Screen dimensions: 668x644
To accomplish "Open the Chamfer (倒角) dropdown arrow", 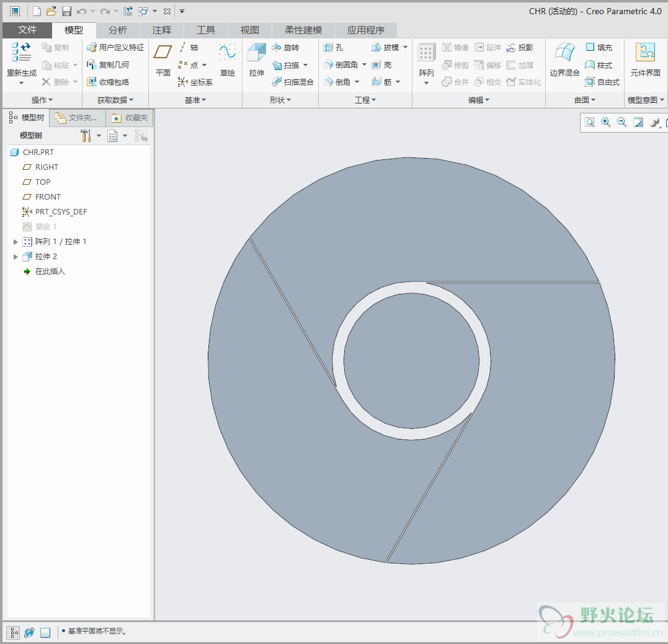I will pos(357,82).
